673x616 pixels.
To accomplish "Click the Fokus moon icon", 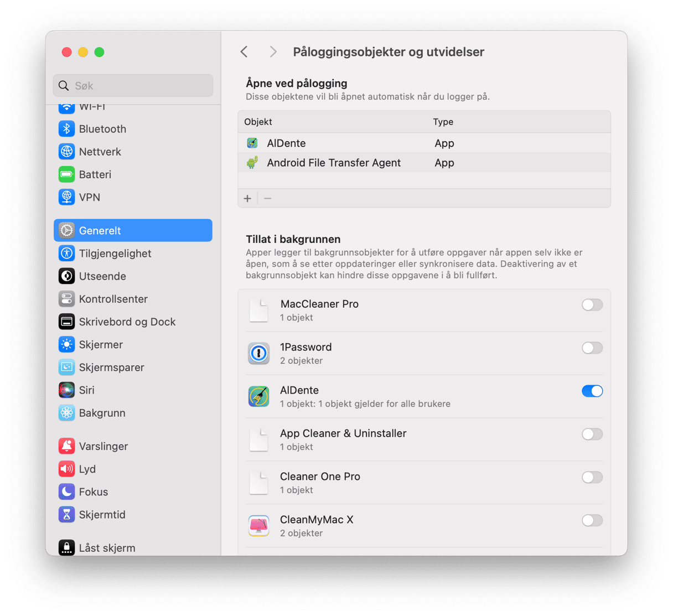I will point(67,491).
